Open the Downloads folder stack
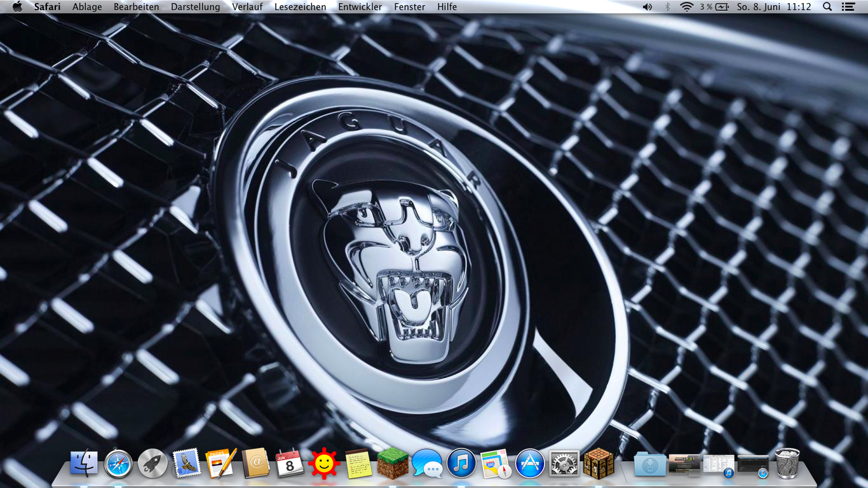 650,464
